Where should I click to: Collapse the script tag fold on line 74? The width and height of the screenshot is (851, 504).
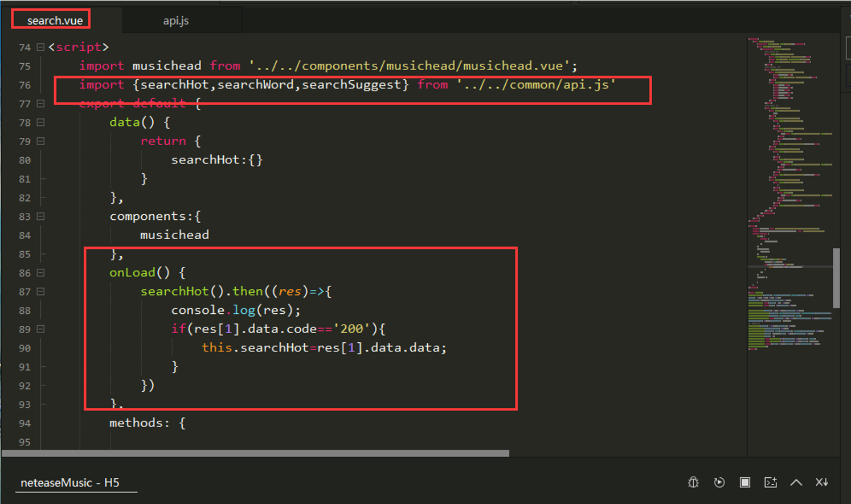[x=40, y=47]
